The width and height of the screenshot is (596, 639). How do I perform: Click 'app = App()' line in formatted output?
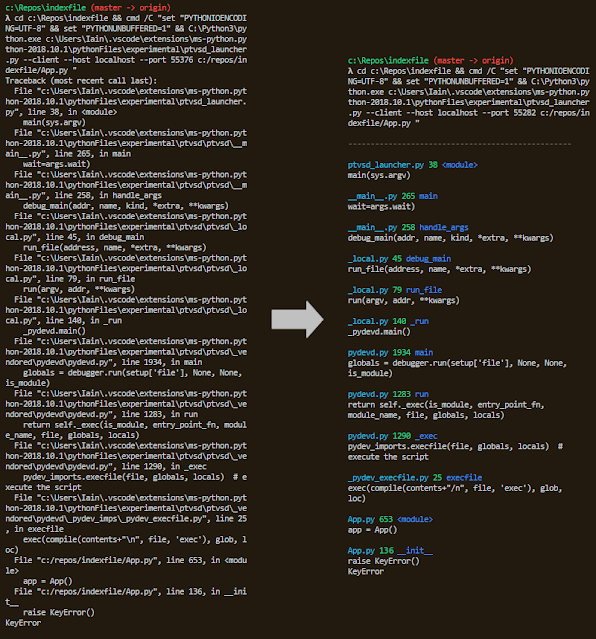coord(372,530)
